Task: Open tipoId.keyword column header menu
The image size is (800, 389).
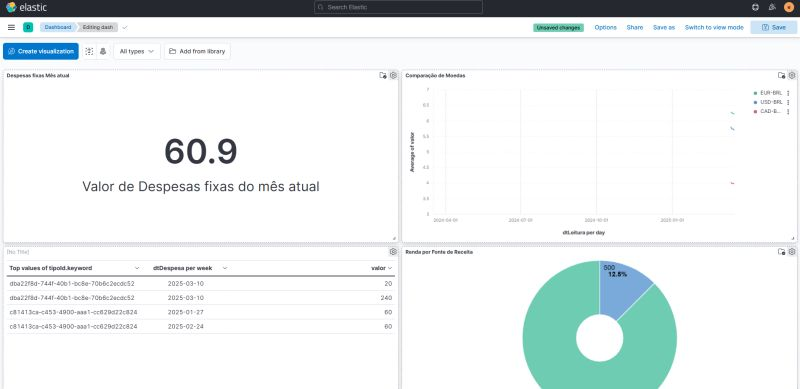Action: 137,268
